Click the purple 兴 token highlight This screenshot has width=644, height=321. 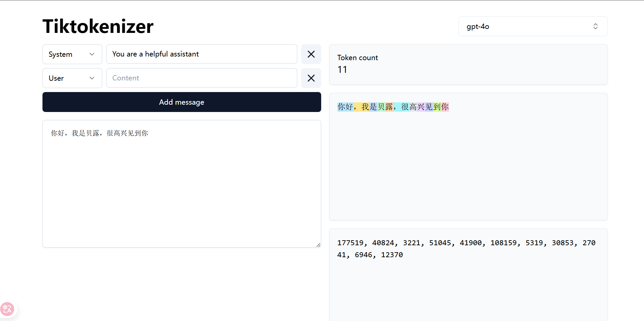click(x=421, y=107)
